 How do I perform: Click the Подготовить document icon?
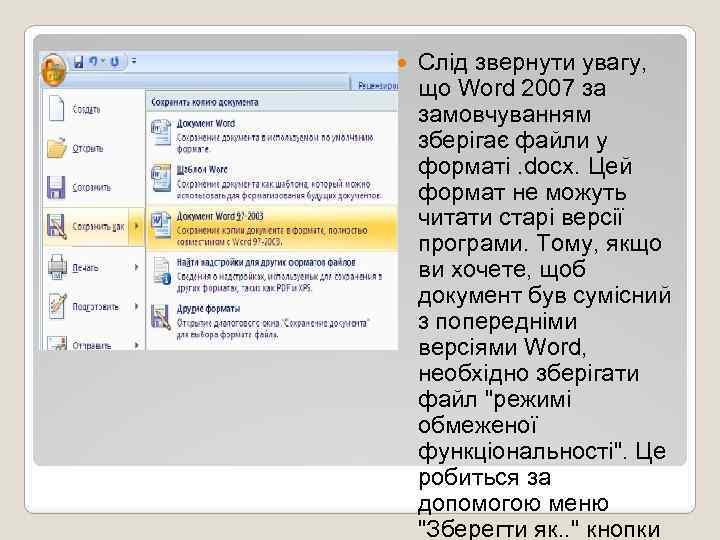point(57,306)
